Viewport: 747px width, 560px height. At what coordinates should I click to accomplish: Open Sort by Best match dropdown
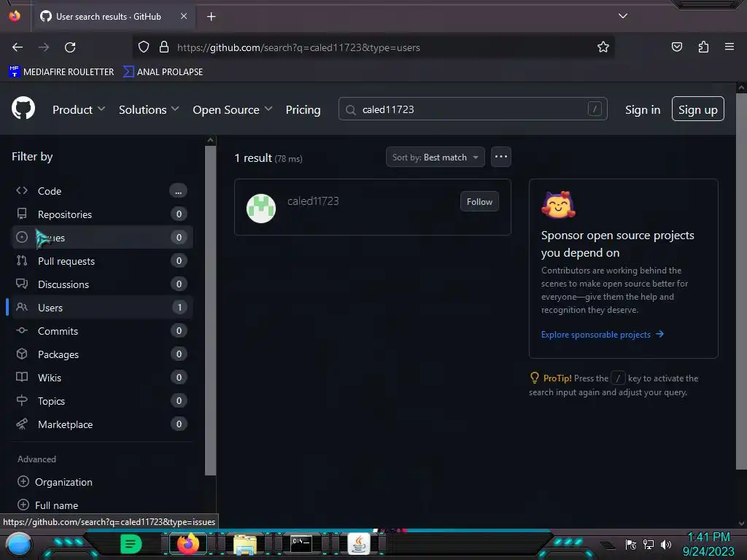point(435,157)
